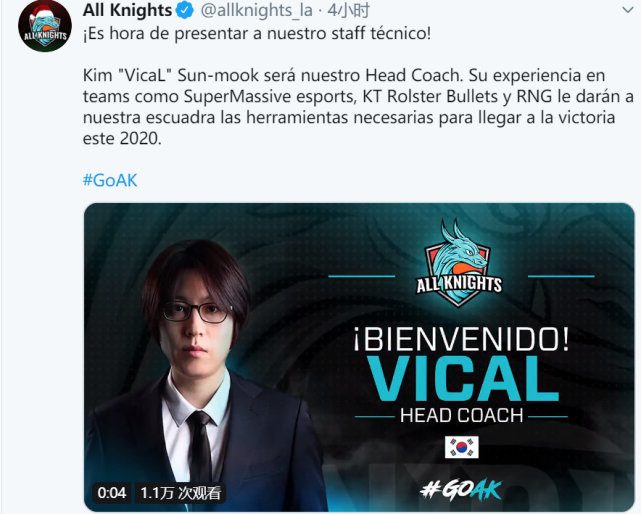Click the 1.1万 次观看 view count

point(180,493)
